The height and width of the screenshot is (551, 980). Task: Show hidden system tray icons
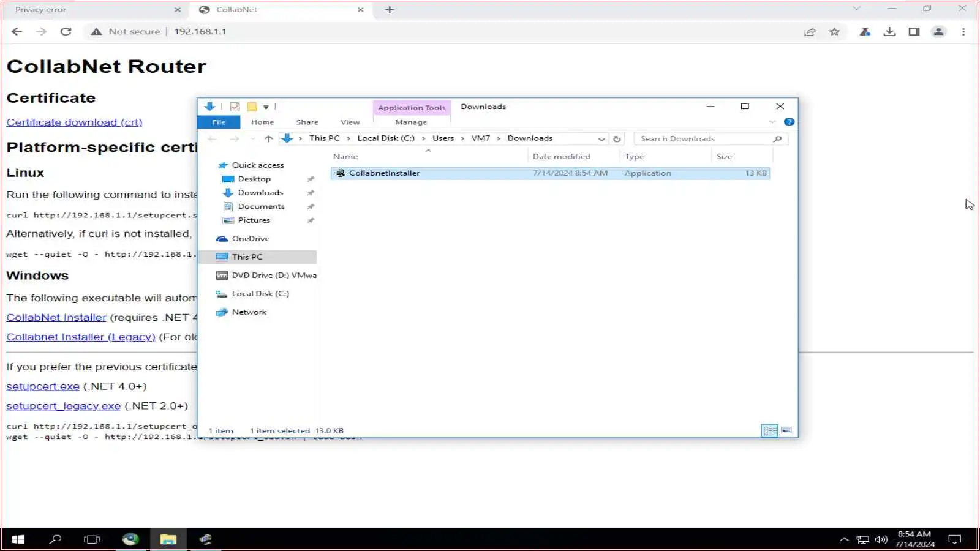844,539
